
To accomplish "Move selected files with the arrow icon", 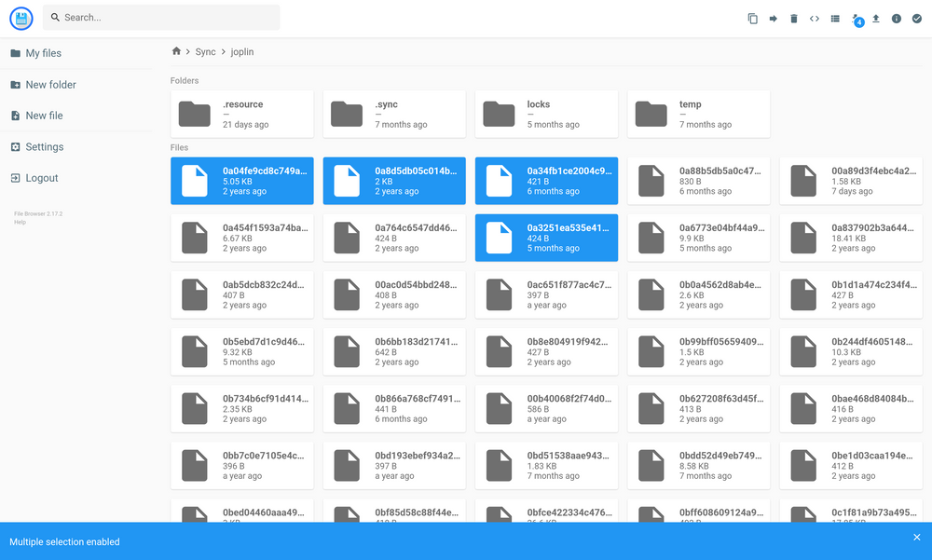I will tap(774, 18).
